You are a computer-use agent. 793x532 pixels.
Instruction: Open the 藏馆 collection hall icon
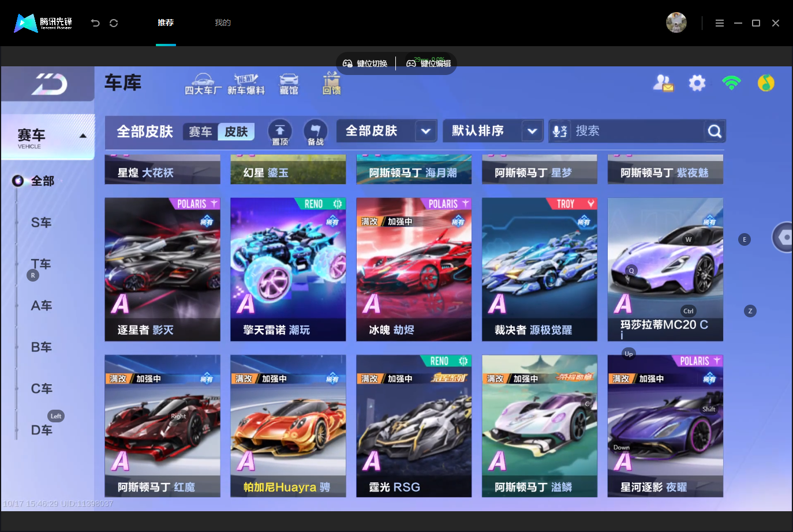289,84
